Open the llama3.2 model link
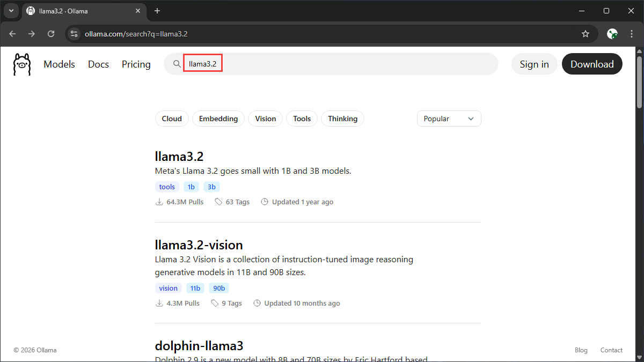 [179, 157]
